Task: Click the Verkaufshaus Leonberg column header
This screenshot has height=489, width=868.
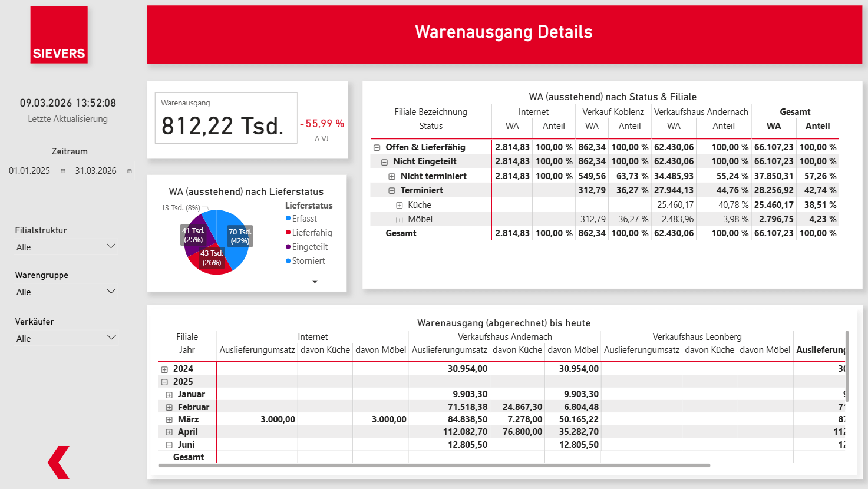Action: pyautogui.click(x=697, y=337)
